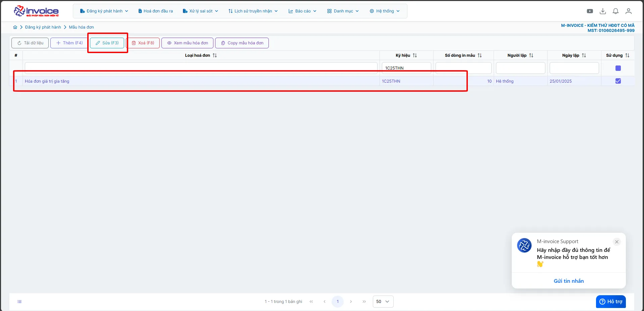Go to previous page
The height and width of the screenshot is (311, 644).
[325, 302]
